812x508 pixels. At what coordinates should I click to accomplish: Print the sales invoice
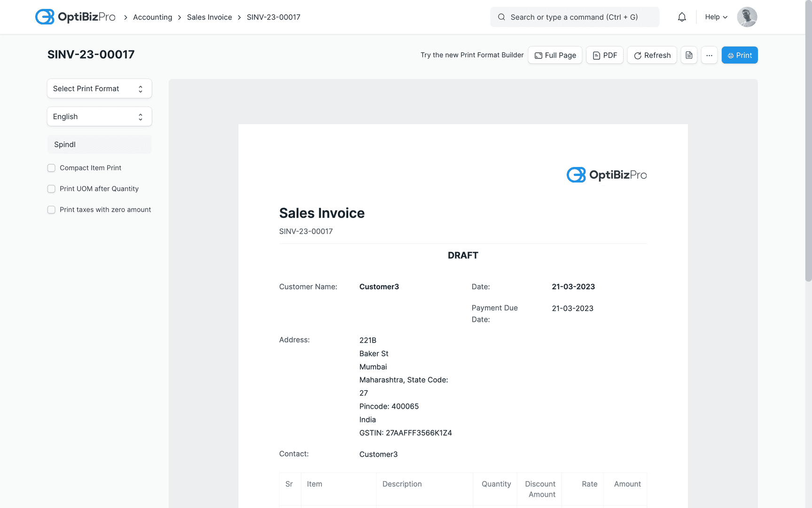tap(740, 55)
